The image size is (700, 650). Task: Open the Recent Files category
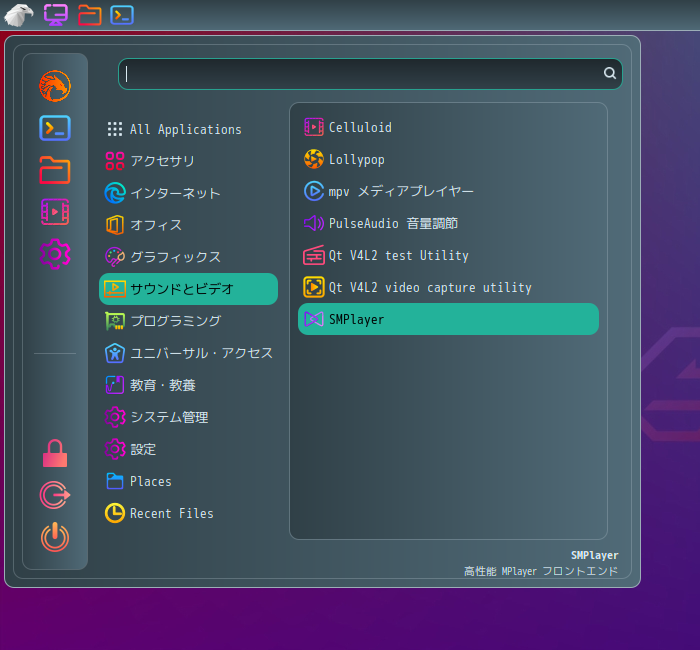click(x=188, y=513)
